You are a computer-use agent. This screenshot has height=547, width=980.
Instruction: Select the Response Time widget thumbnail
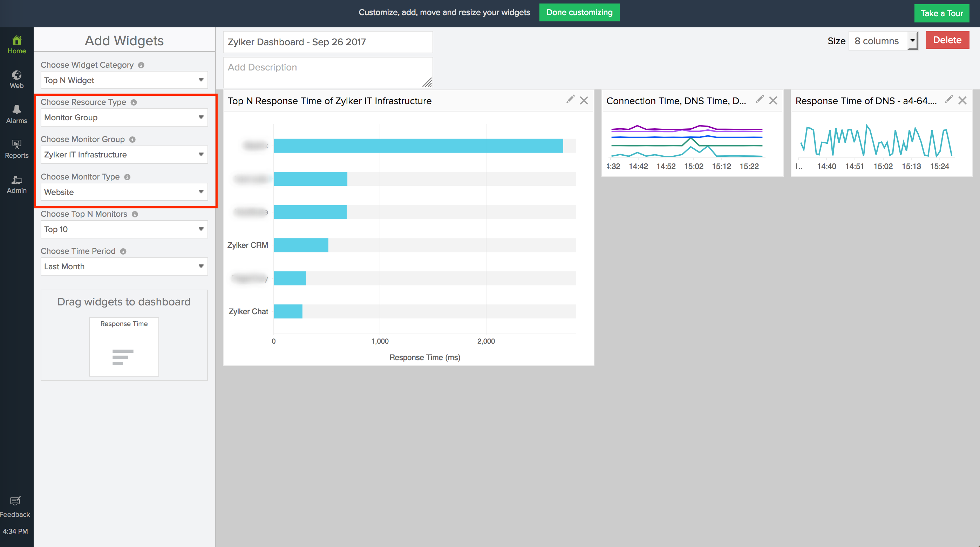pyautogui.click(x=124, y=346)
